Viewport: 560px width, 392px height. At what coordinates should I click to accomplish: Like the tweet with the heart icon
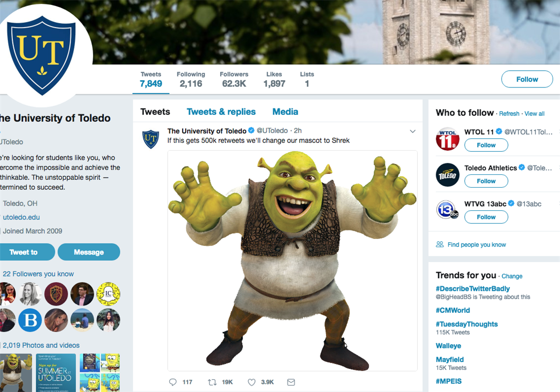[x=252, y=382]
